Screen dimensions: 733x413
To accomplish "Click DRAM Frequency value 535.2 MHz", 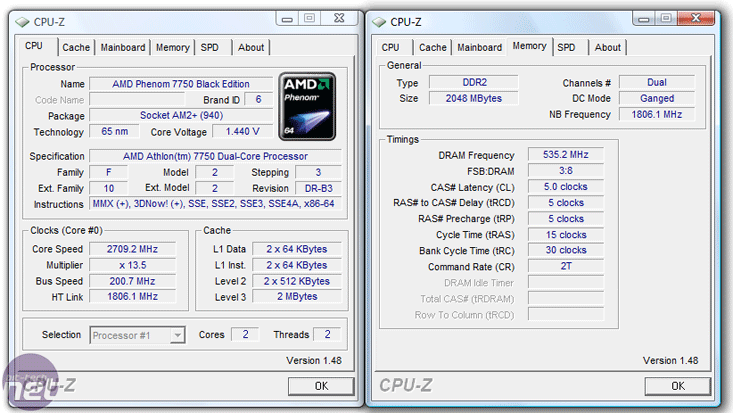I will click(566, 154).
